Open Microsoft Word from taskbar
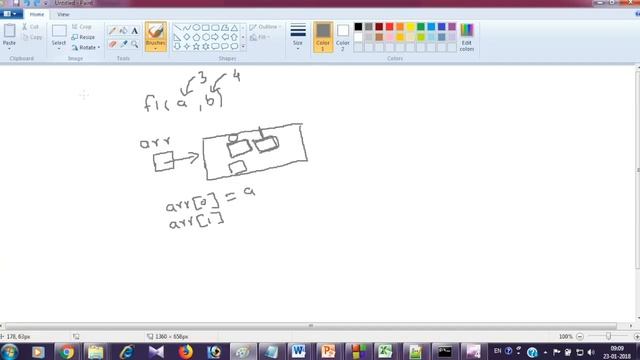640x360 pixels. click(298, 351)
